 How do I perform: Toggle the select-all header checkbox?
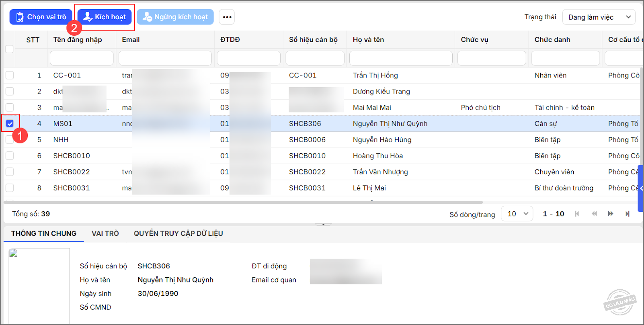(x=9, y=49)
